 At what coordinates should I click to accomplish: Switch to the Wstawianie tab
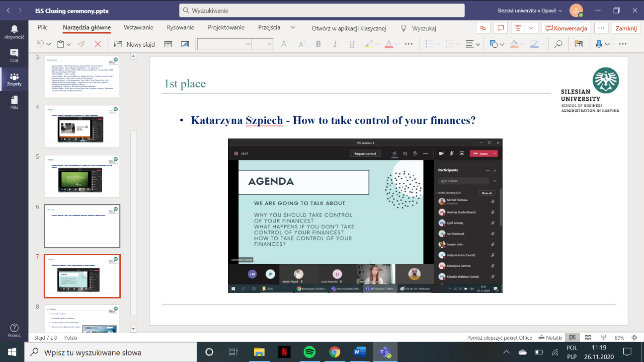(x=139, y=28)
